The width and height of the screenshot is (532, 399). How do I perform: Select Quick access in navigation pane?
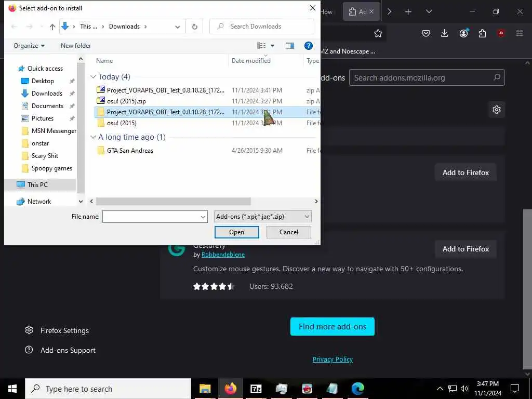coord(45,69)
